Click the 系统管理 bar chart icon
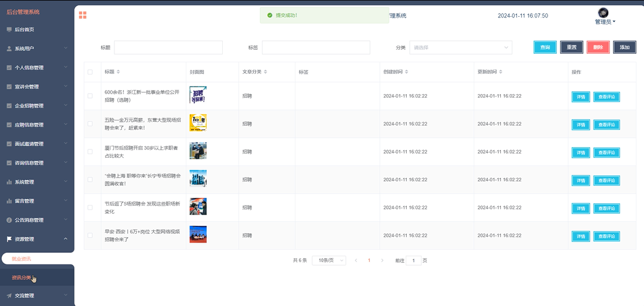This screenshot has width=644, height=306. coord(9,182)
